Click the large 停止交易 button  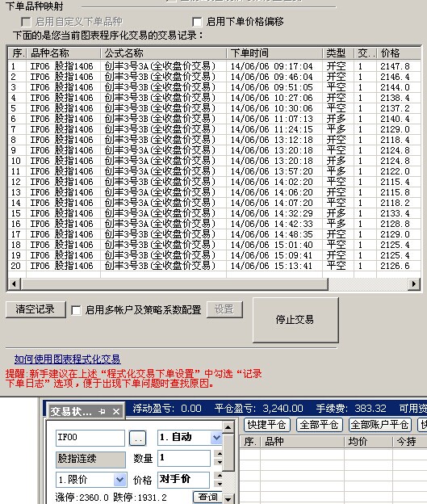click(x=295, y=320)
